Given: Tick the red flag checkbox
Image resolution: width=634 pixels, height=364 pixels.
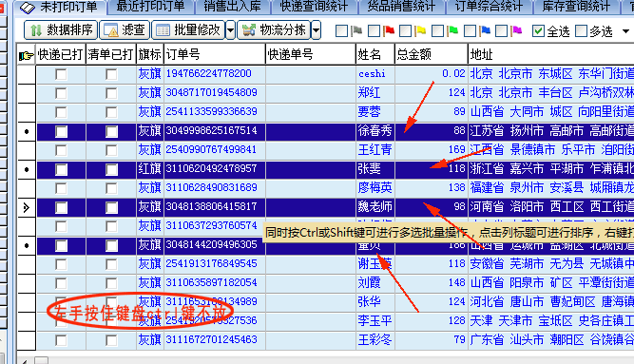Looking at the screenshot, I should 374,31.
